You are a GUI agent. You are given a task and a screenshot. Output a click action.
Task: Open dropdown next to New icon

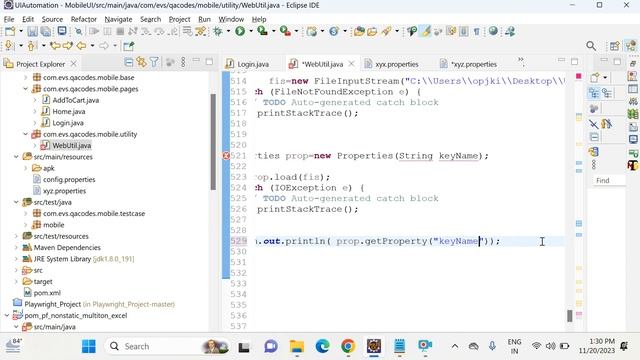(21, 31)
